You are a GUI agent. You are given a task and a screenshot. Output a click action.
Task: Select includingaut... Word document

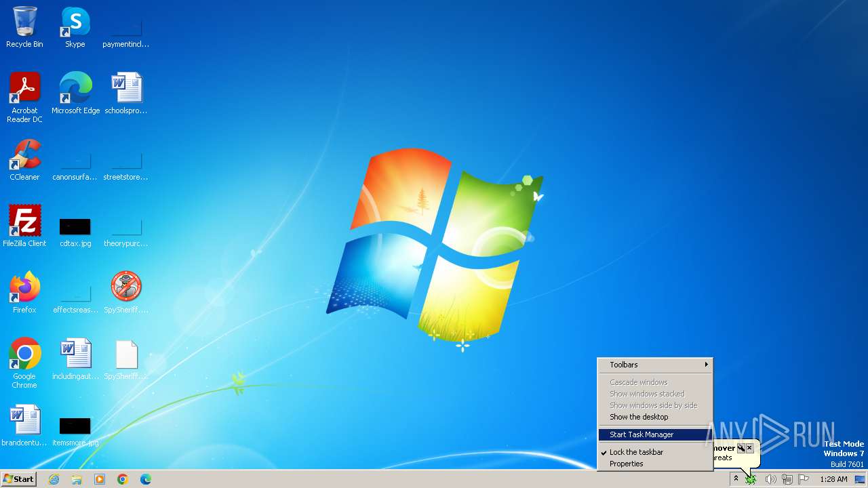(75, 359)
